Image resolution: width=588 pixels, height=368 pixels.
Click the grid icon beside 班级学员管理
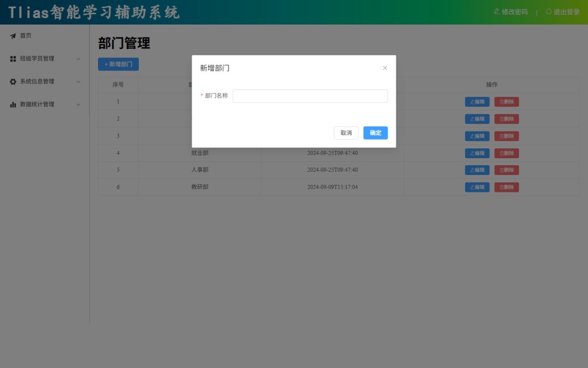[13, 59]
